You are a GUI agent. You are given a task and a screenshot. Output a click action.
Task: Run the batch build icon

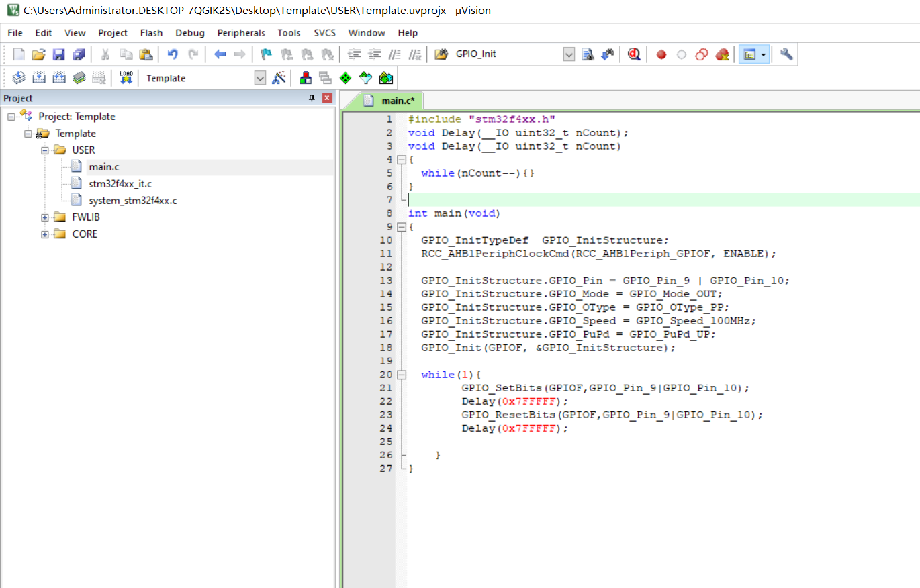point(79,78)
